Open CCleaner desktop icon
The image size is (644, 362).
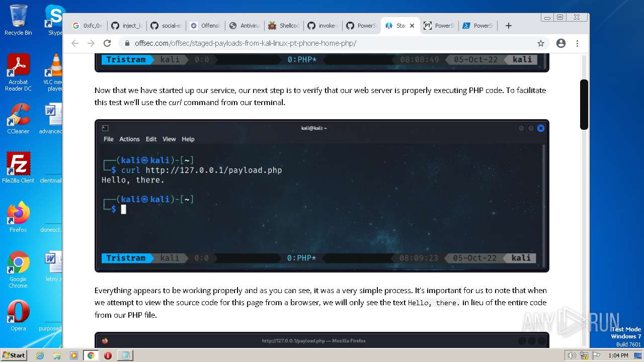(18, 119)
